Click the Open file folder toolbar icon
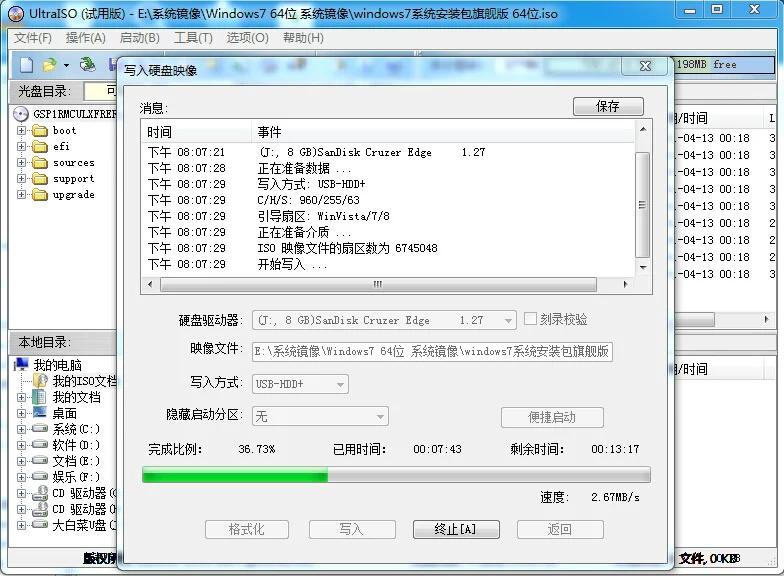Viewport: 784px width, 576px height. (50, 64)
